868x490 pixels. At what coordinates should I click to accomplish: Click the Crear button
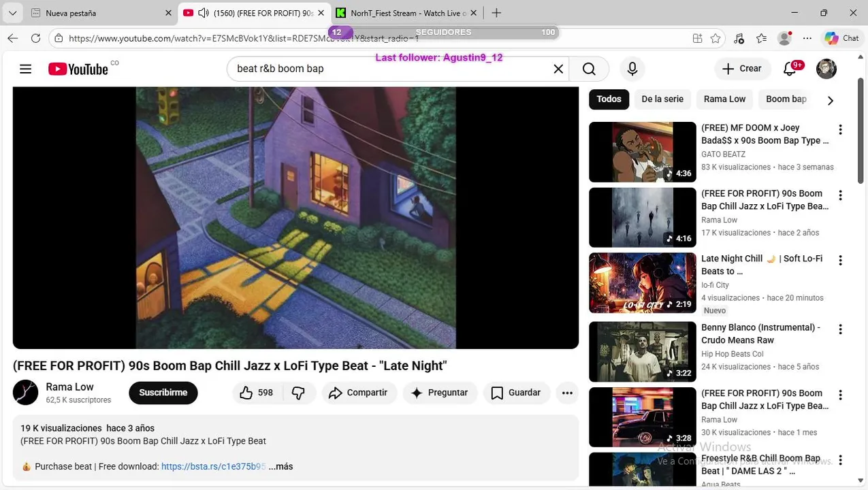pyautogui.click(x=742, y=69)
